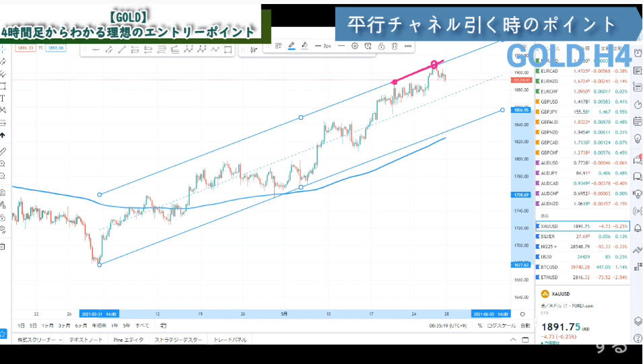Open FOREX.com link under XAUUSD details
This screenshot has width=643, height=364.
[582, 305]
